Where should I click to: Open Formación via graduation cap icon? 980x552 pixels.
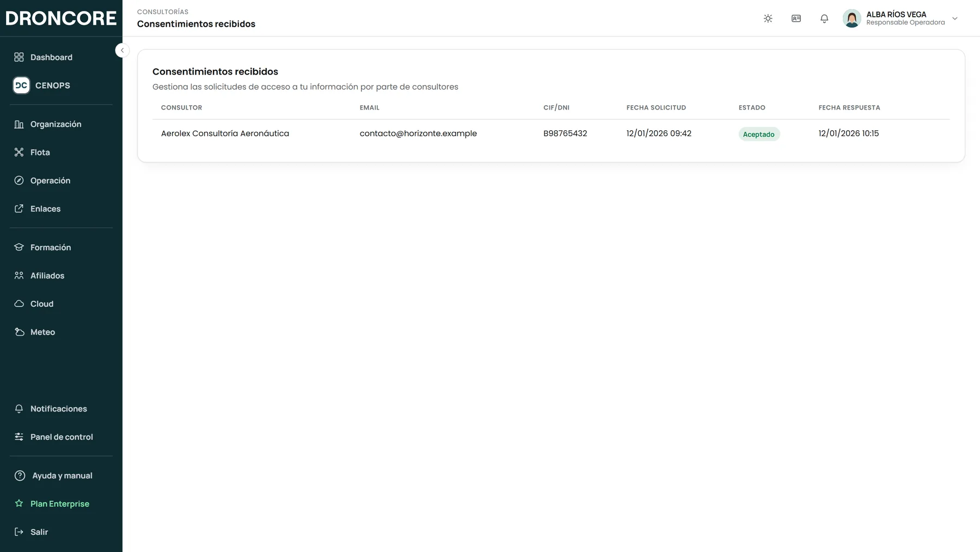pos(19,247)
